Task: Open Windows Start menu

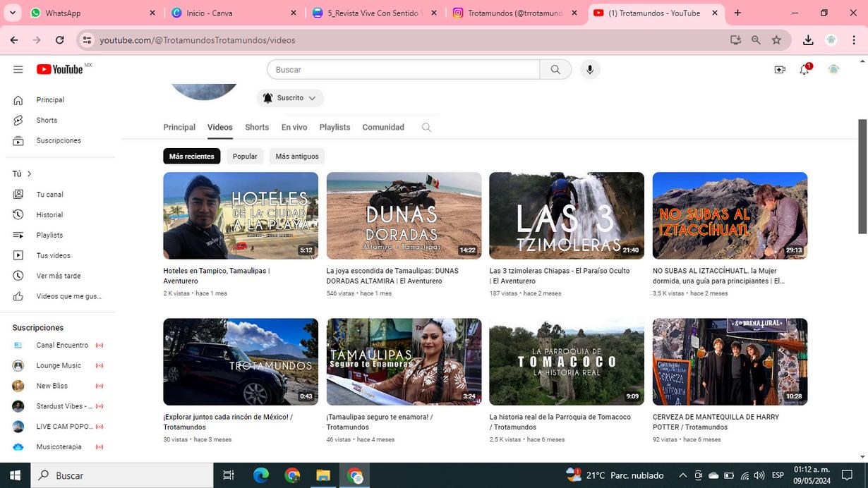Action: [15, 475]
